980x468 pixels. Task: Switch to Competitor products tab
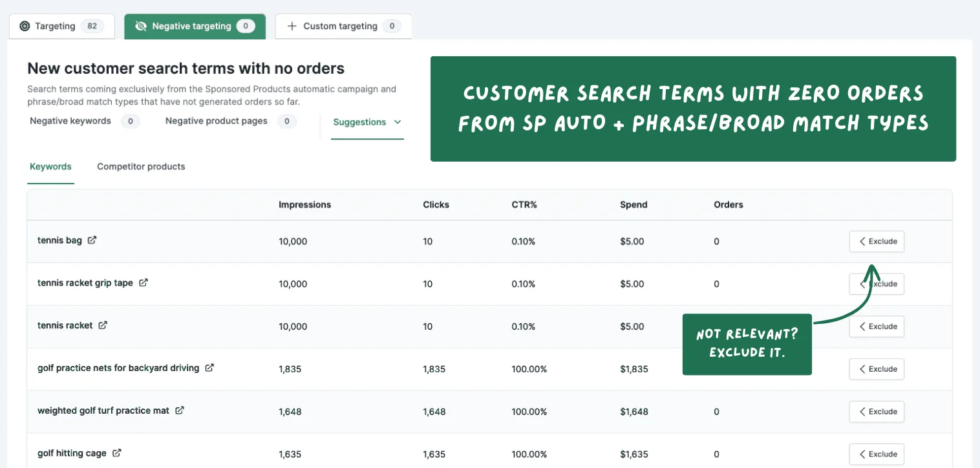[x=141, y=167]
